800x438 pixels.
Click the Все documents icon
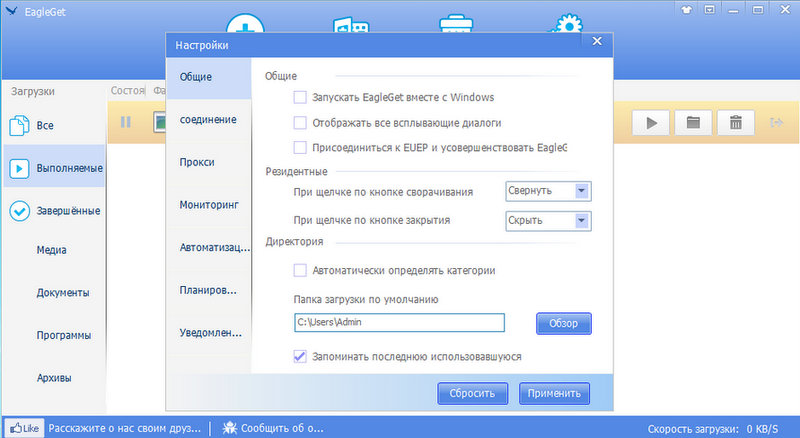point(19,126)
